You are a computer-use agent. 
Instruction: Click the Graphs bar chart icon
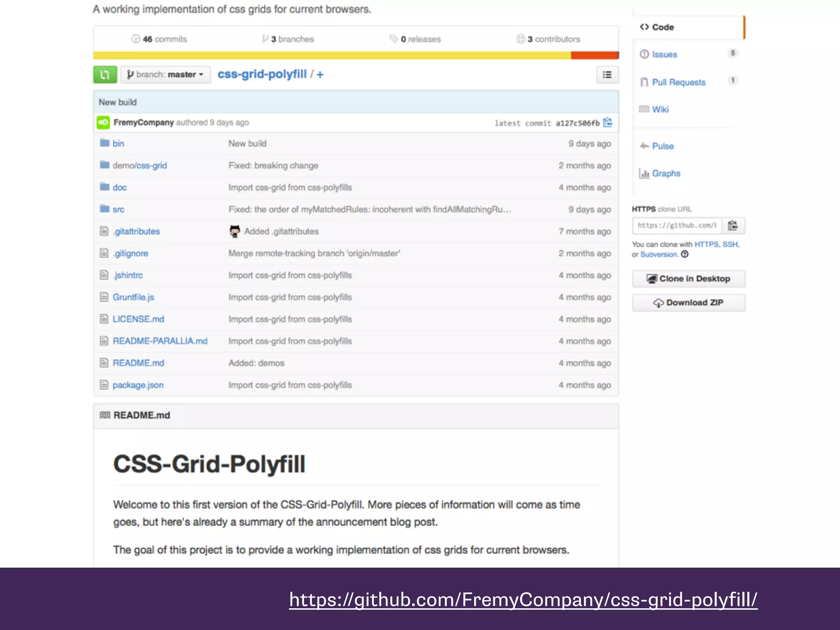point(644,173)
